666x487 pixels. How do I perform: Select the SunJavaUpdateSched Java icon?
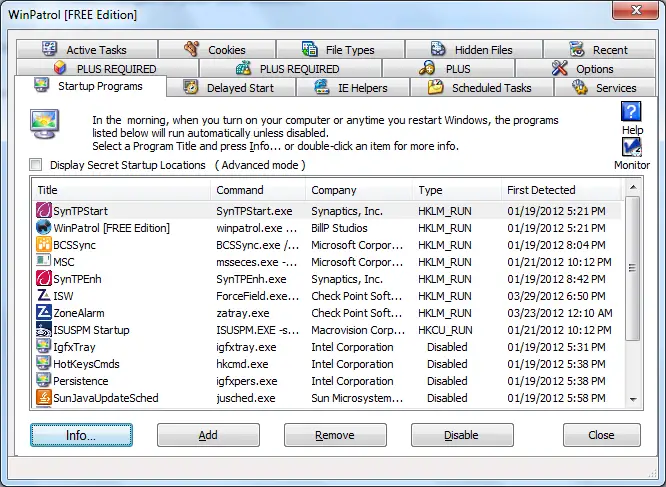pos(44,397)
